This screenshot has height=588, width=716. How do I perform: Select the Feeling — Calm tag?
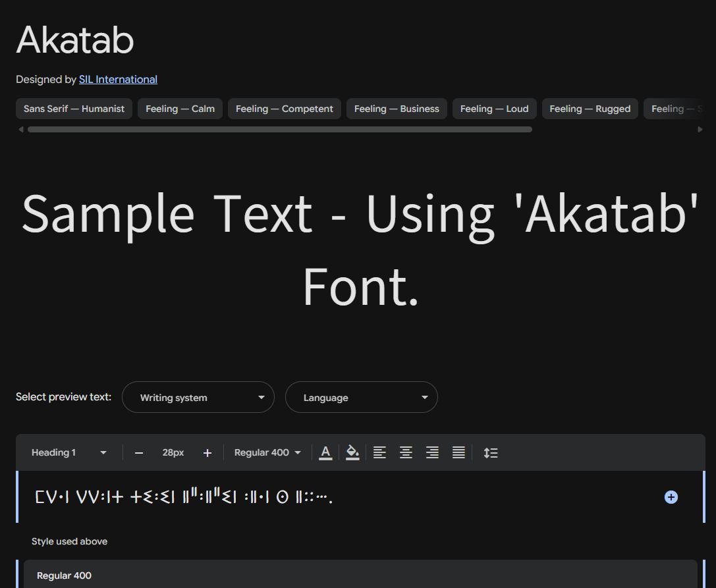click(x=180, y=109)
